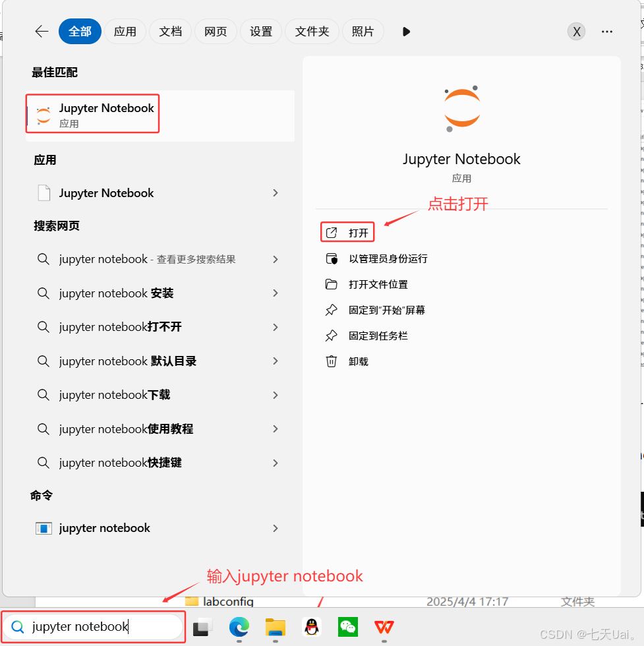Select labconfig folder in background Explorer window

click(x=220, y=601)
